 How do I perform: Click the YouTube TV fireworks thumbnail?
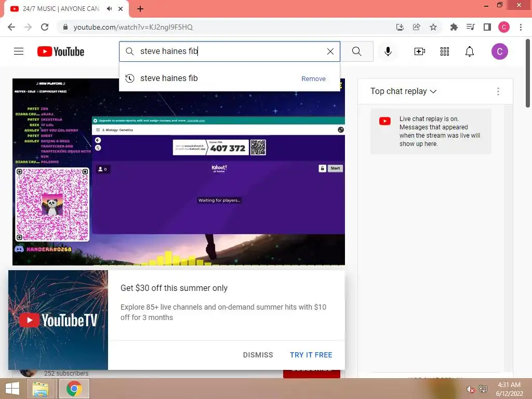58,320
